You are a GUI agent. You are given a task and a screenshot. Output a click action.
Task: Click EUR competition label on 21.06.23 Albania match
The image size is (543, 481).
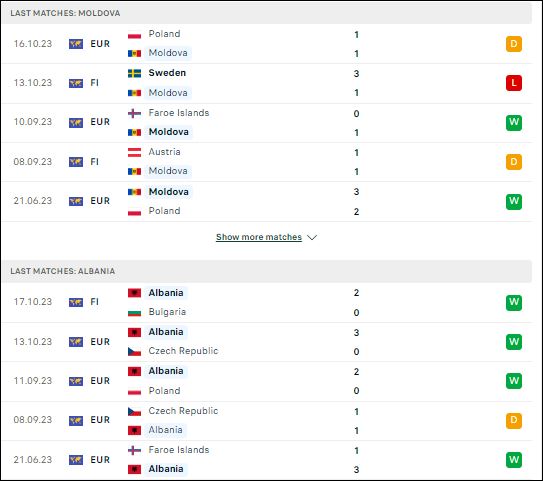[100, 460]
